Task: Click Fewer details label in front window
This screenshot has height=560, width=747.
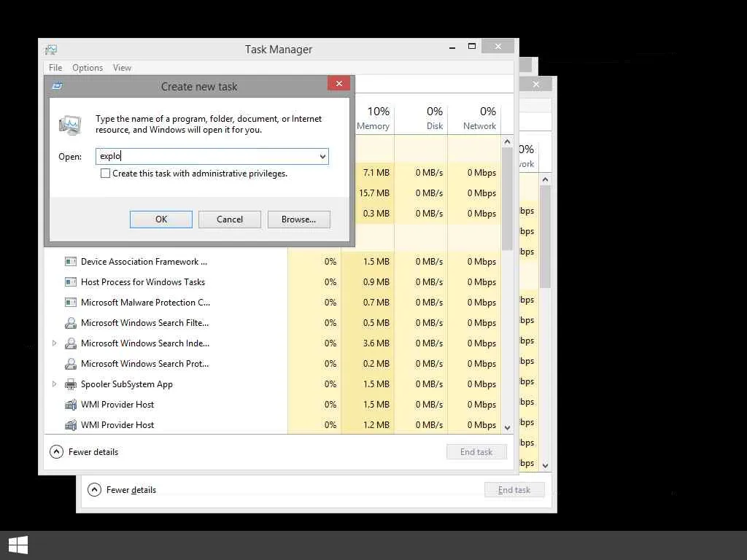Action: [x=93, y=452]
